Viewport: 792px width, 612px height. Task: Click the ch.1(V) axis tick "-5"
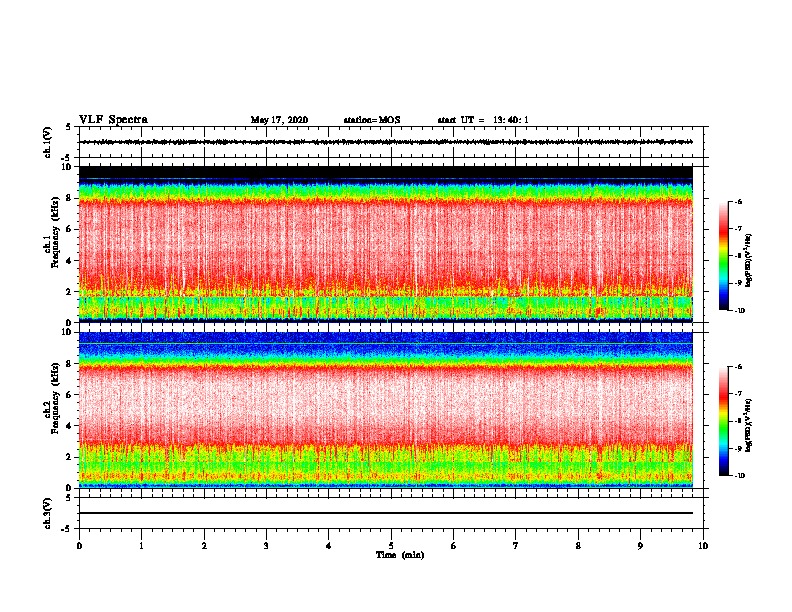[x=67, y=158]
